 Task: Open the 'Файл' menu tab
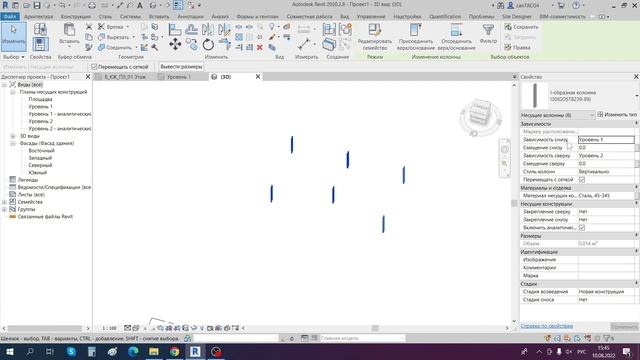pos(10,17)
